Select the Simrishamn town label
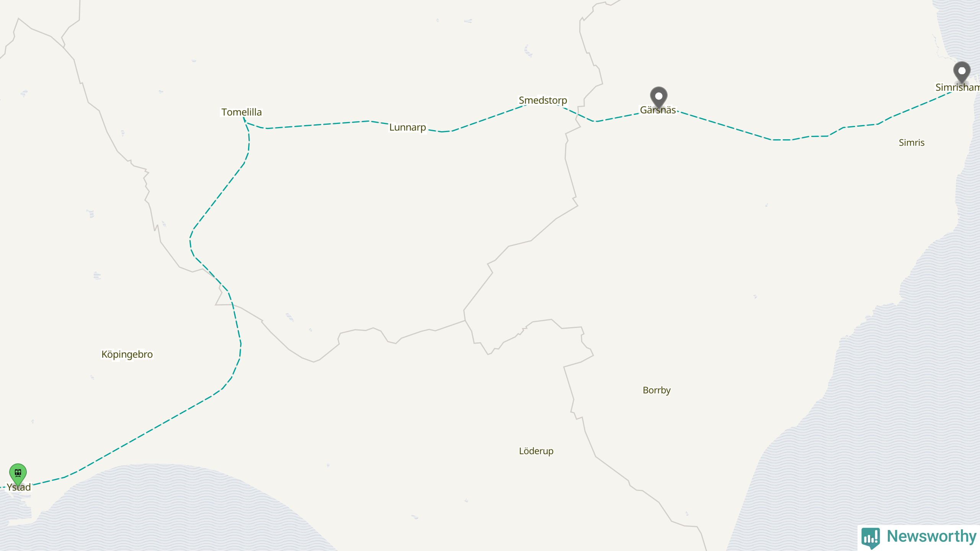The width and height of the screenshot is (980, 551). (x=957, y=87)
